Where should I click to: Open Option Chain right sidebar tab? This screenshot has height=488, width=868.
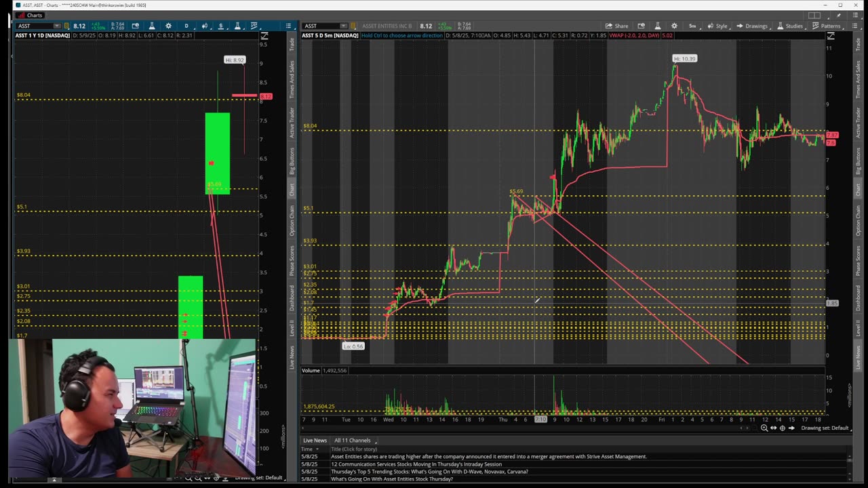(x=858, y=221)
